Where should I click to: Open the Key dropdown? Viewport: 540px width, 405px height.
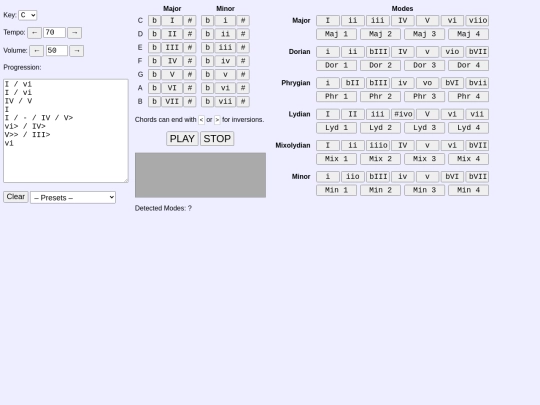coord(28,15)
